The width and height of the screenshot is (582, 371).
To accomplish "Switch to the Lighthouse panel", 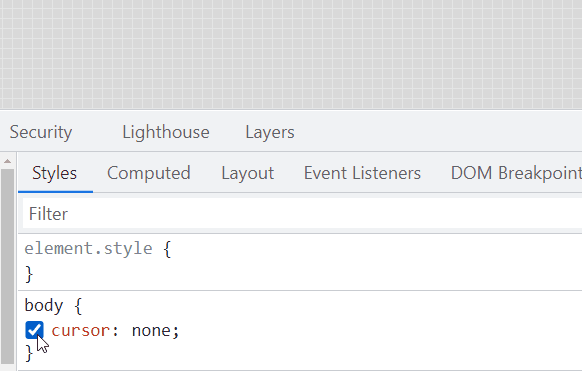I will coord(166,132).
